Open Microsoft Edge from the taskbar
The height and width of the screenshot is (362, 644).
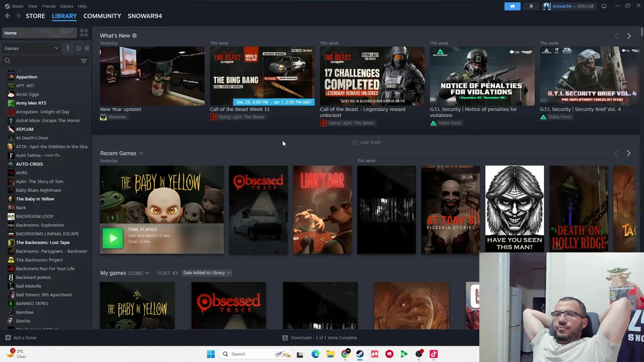315,354
